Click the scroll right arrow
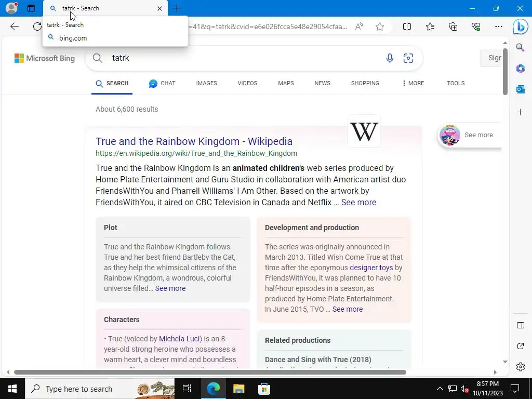 495,372
